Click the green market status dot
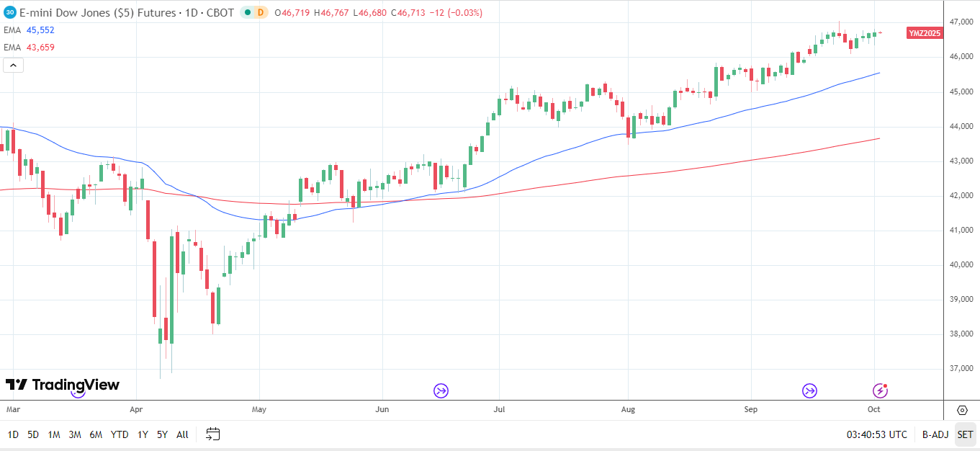Screen dimensions: 980x451 246,12
